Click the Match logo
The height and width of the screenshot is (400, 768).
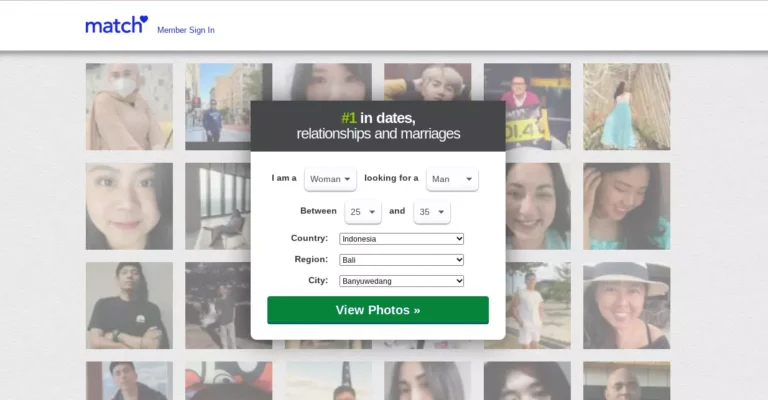tap(116, 26)
